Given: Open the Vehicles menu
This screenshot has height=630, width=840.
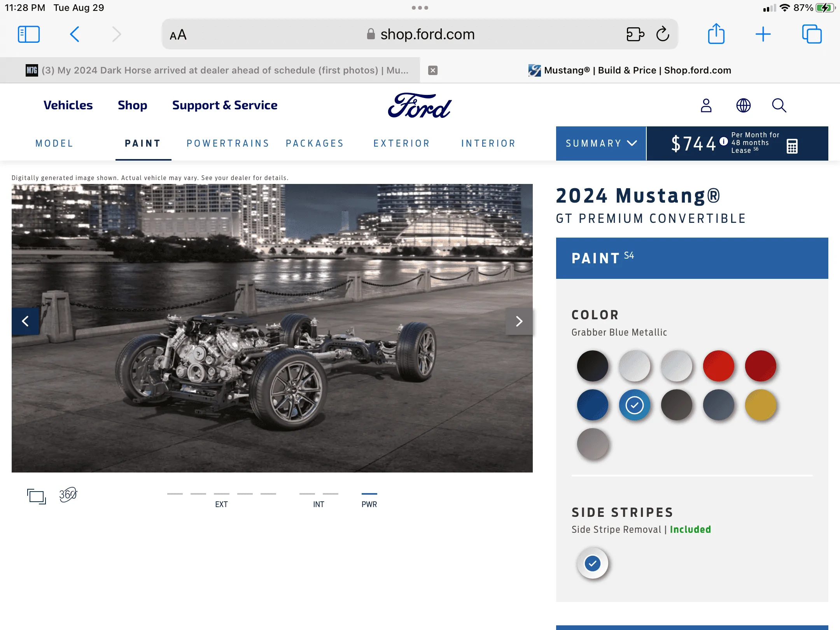Looking at the screenshot, I should click(68, 105).
